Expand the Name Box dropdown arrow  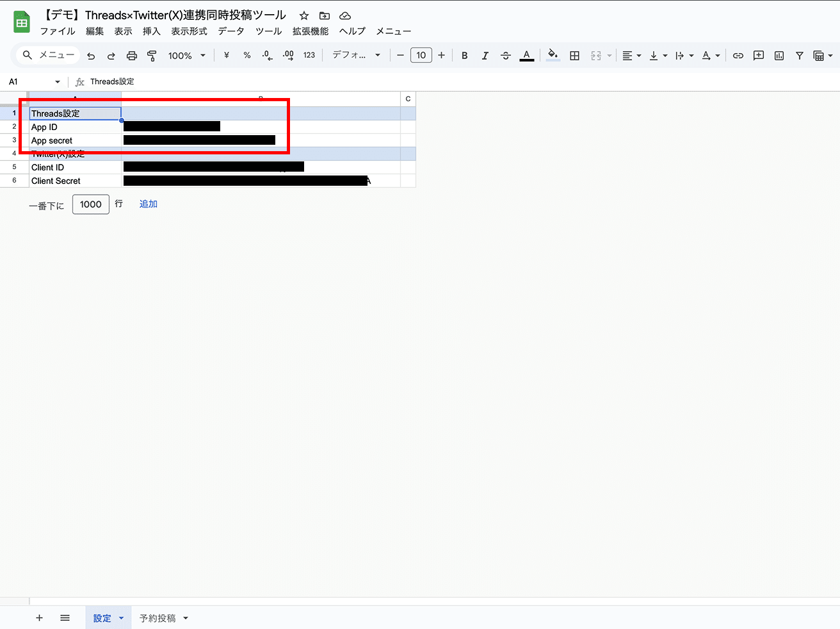(x=58, y=82)
